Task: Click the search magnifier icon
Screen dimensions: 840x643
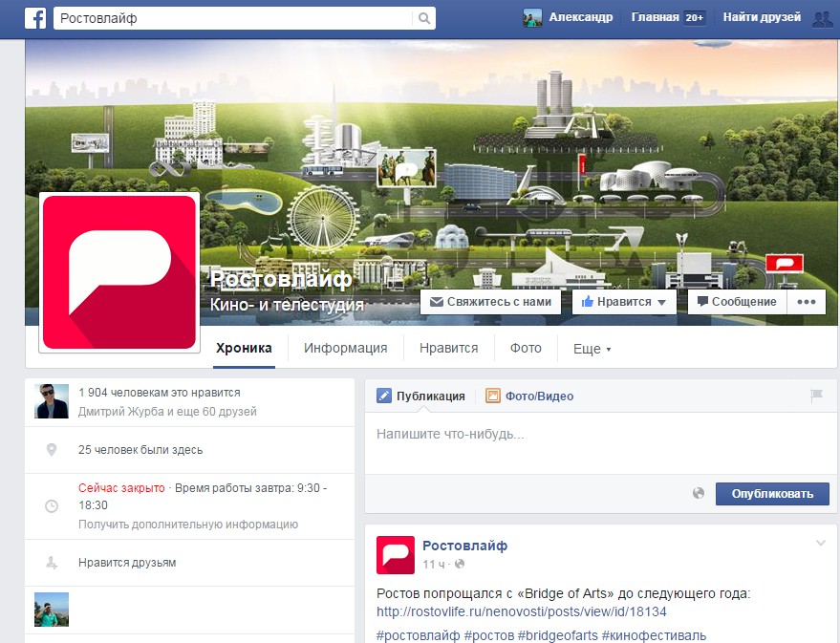Action: (x=423, y=18)
